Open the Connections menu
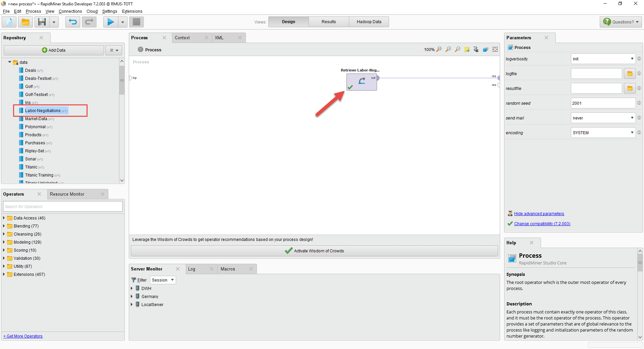Screen dimensions: 644x349 click(x=70, y=11)
